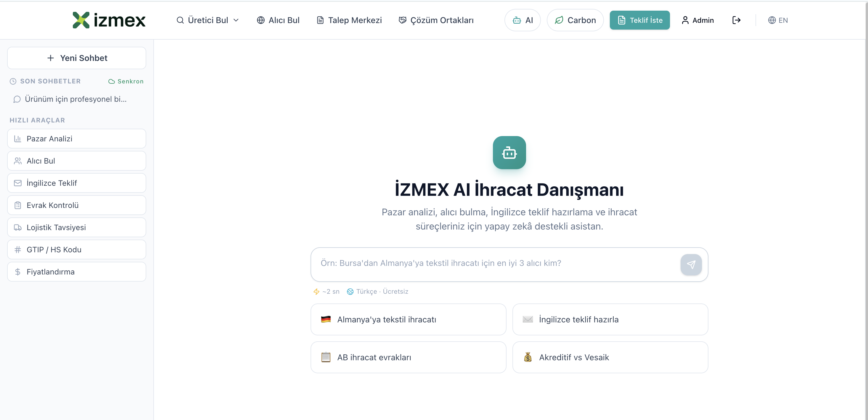Screen dimensions: 868x420
Task: Pick the Akreditif vs Vesaik suggestion
Action: click(x=610, y=357)
